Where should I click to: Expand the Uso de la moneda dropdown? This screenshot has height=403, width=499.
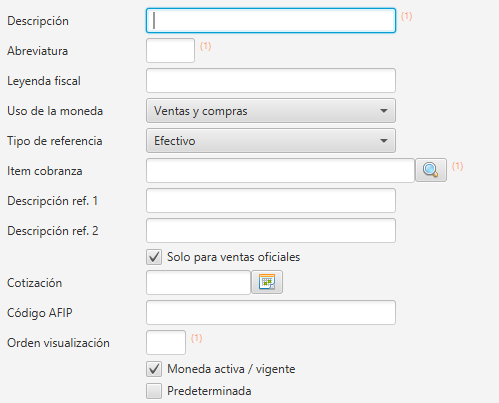click(271, 111)
